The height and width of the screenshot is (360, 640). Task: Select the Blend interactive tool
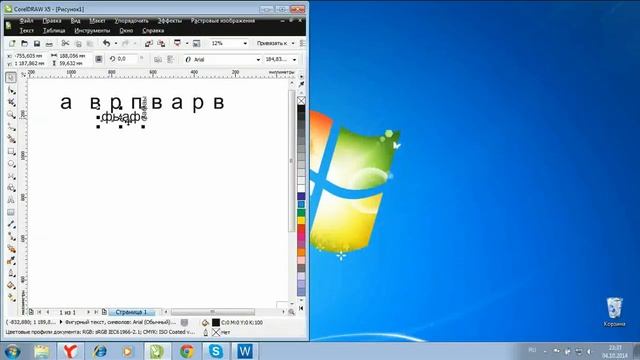11,249
